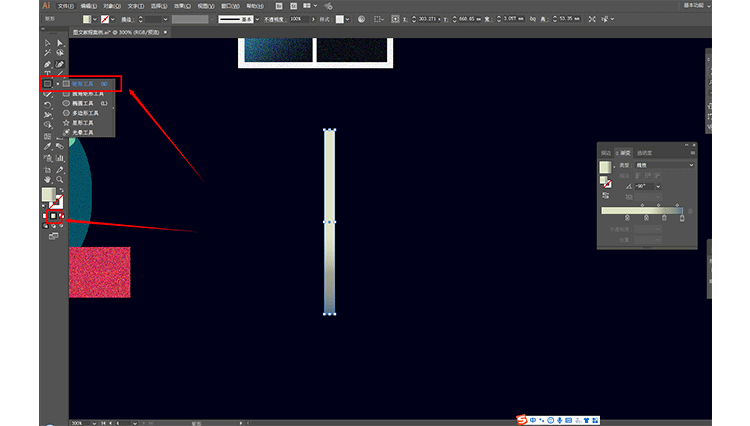Click the pink textured rectangle on canvas

99,272
